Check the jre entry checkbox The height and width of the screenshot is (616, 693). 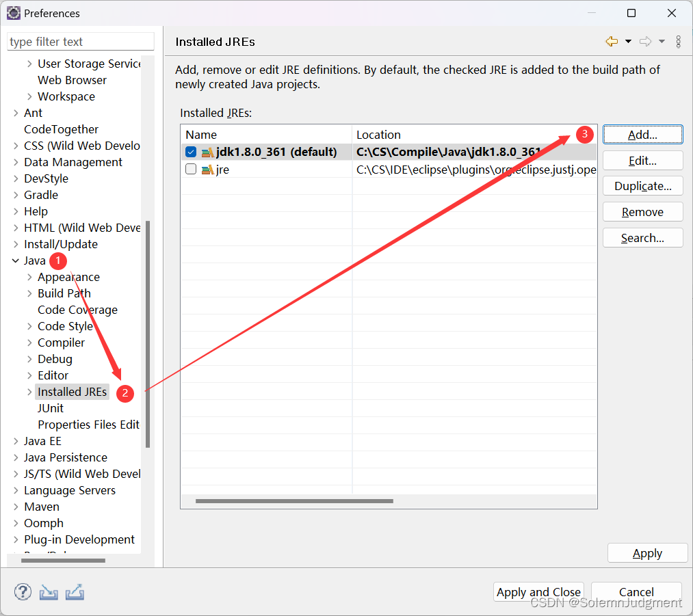[190, 169]
